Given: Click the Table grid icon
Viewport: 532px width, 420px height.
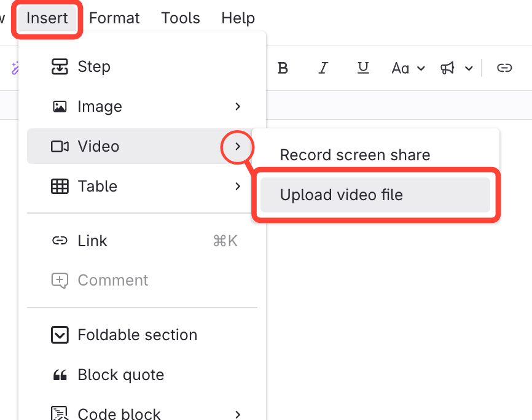Looking at the screenshot, I should coord(60,186).
